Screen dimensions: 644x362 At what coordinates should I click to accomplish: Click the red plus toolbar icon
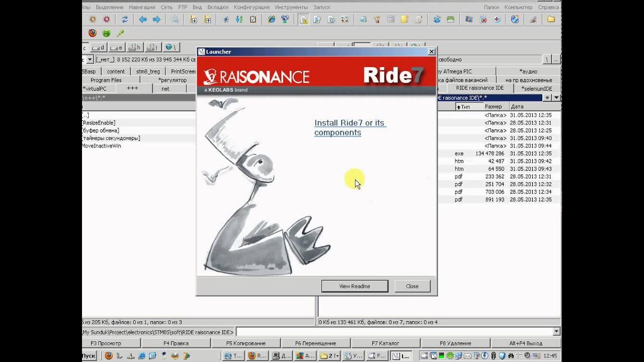497,20
